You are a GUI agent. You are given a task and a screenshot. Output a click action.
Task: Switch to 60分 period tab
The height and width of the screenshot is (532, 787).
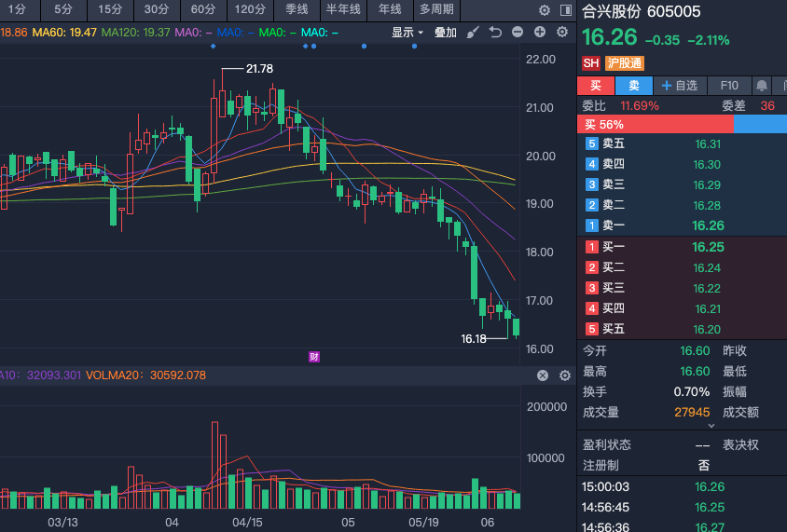pos(203,9)
